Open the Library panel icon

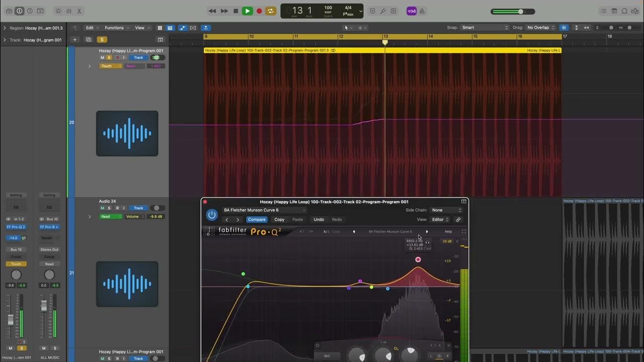pyautogui.click(x=9, y=11)
